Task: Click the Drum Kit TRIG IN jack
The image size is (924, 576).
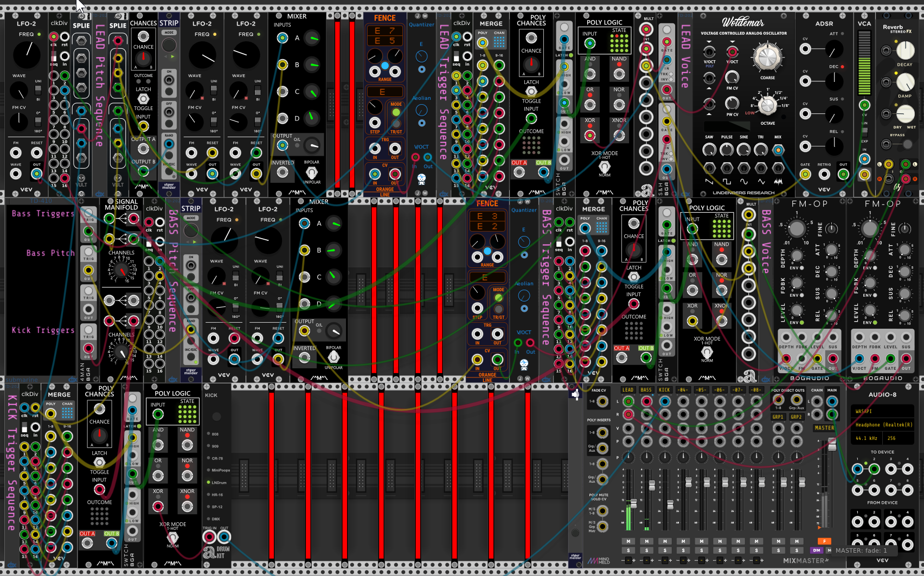Action: point(209,537)
